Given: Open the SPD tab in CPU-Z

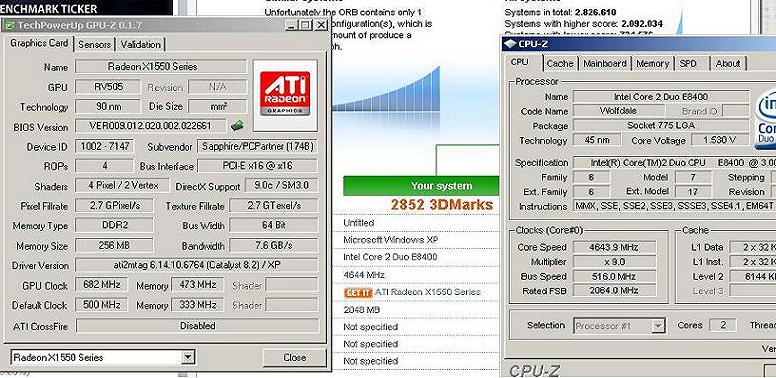Looking at the screenshot, I should pyautogui.click(x=689, y=63).
